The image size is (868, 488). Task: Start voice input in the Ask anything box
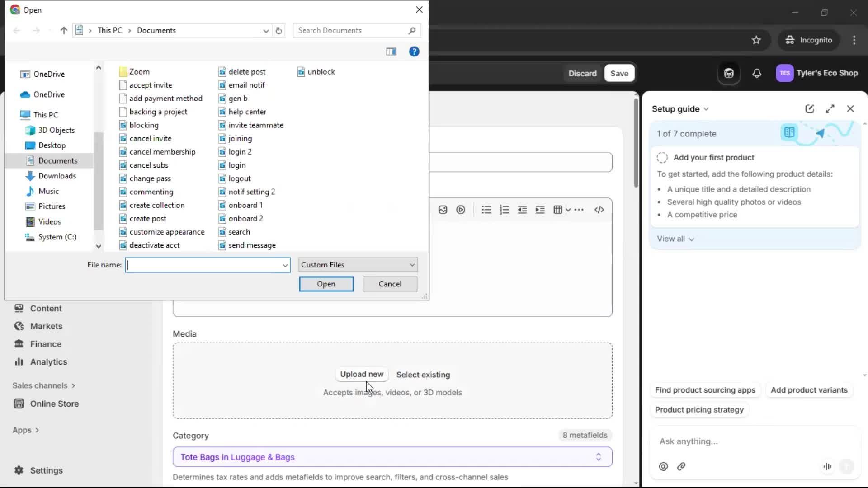pos(827,466)
